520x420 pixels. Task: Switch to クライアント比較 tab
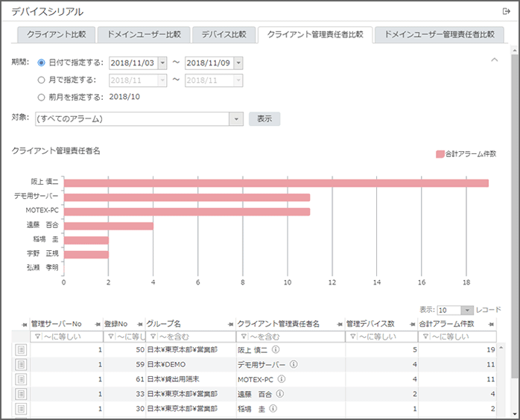coord(57,34)
